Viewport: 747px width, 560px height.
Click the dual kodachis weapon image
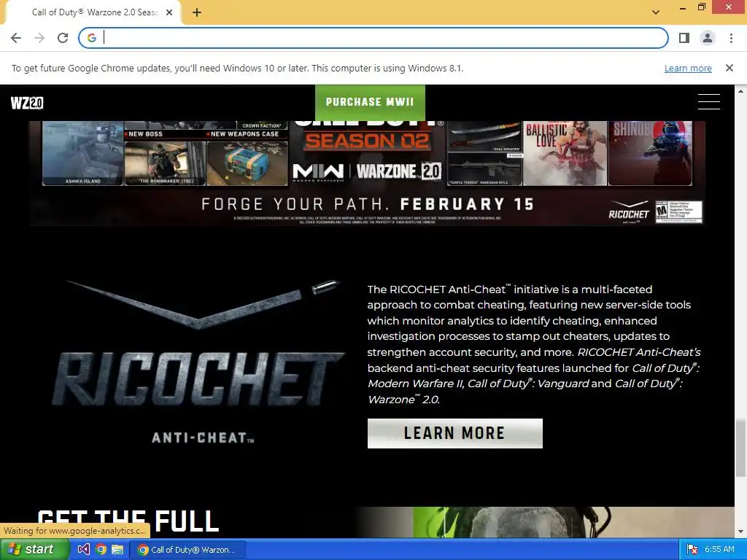485,136
